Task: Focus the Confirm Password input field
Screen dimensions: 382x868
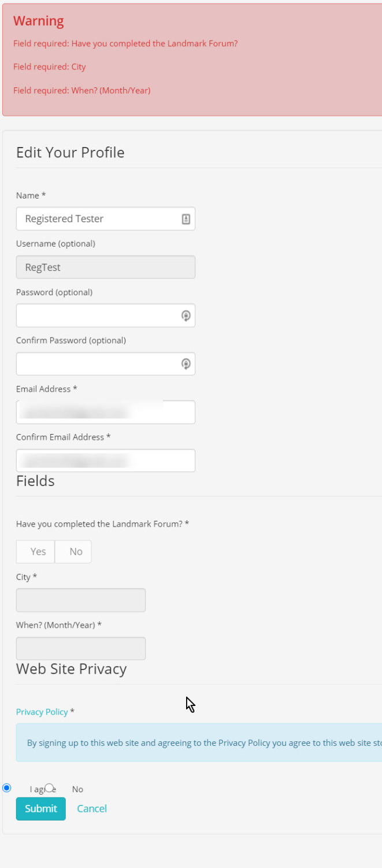Action: 106,364
